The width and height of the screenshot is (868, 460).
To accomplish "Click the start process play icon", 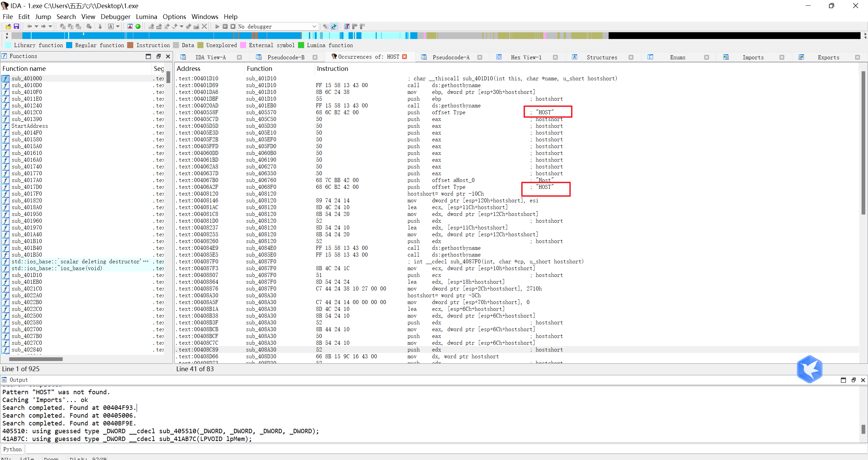I will (x=217, y=26).
